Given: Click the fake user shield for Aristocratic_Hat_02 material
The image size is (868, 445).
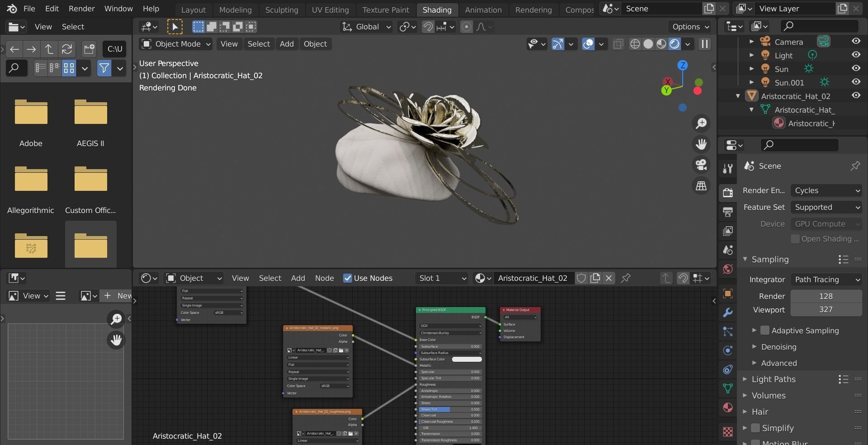Looking at the screenshot, I should click(x=581, y=278).
